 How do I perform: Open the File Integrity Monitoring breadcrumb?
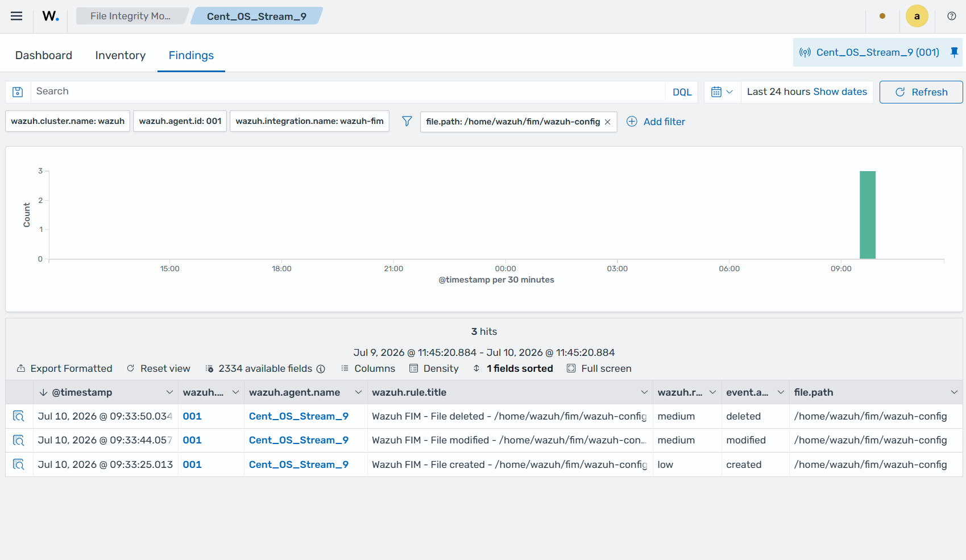131,16
